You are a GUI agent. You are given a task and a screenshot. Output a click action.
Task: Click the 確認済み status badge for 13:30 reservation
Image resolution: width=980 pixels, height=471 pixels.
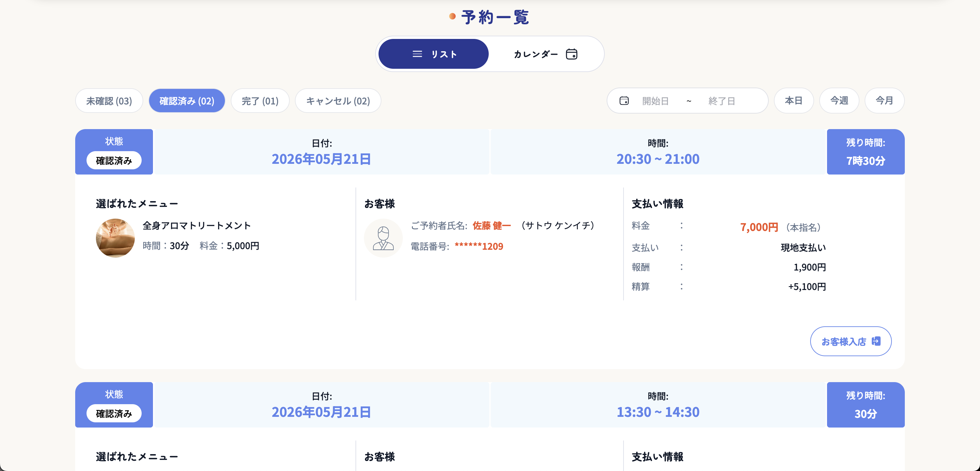[x=114, y=414]
